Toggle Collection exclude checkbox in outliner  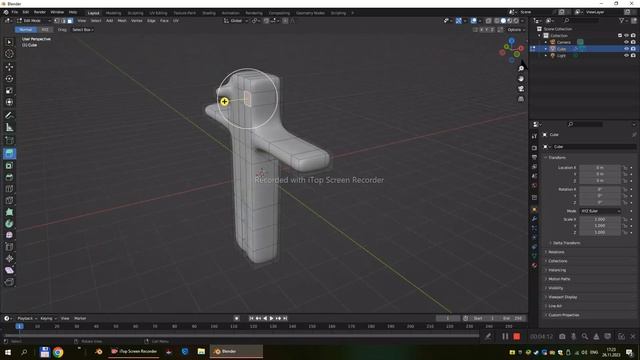pyautogui.click(x=620, y=36)
